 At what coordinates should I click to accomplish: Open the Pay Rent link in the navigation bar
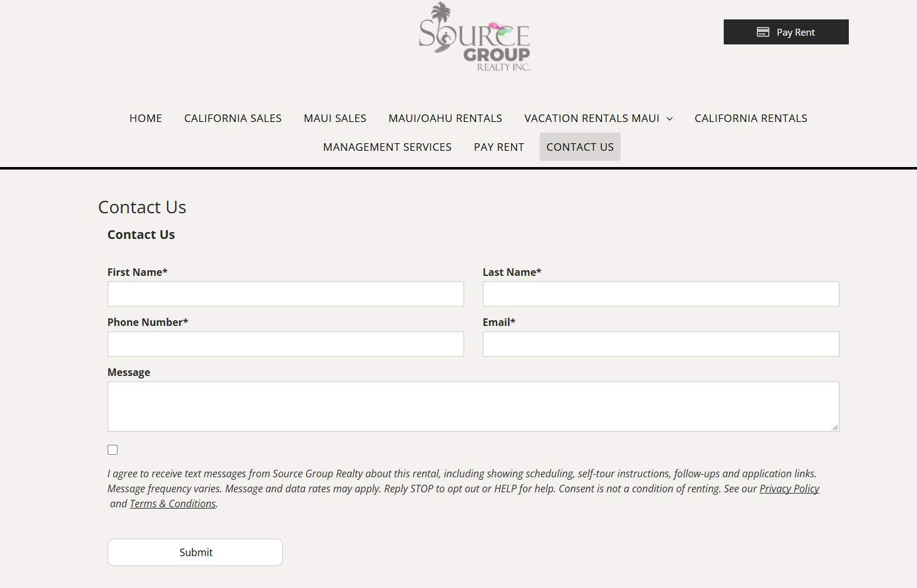tap(499, 147)
